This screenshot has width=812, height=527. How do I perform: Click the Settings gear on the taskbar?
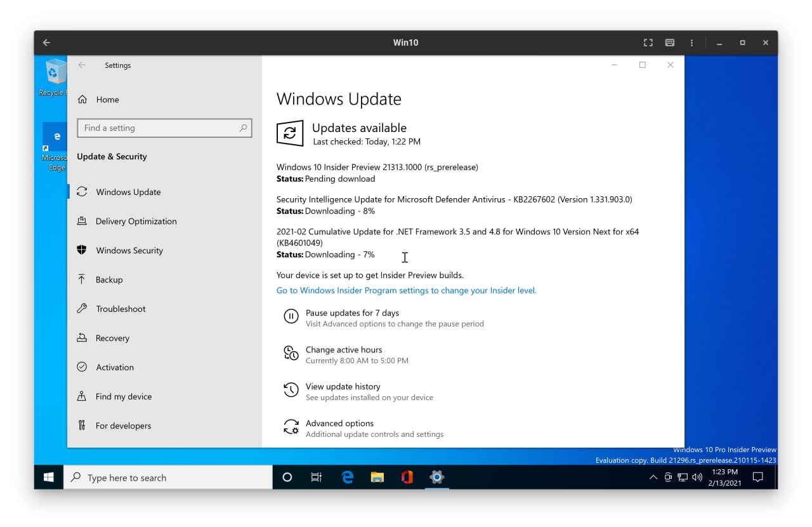point(436,477)
